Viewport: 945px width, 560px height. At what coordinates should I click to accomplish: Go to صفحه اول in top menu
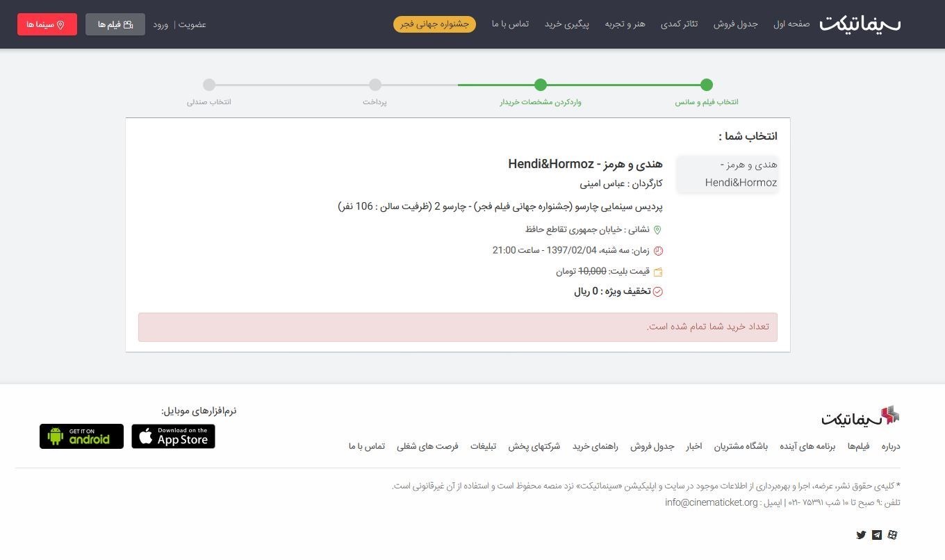click(x=791, y=24)
